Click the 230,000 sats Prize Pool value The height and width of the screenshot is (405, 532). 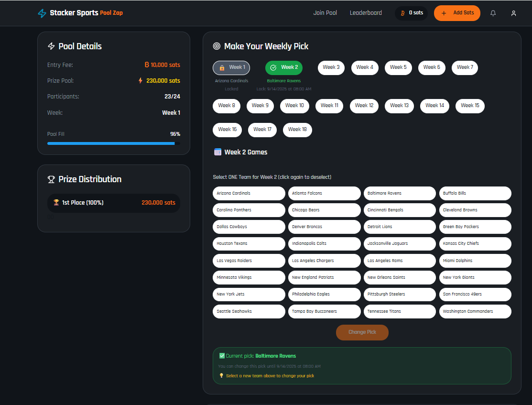point(163,81)
